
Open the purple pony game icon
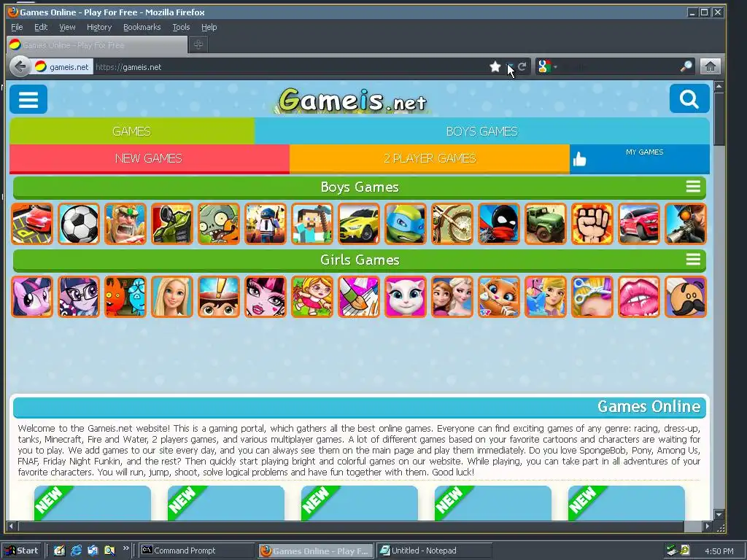(x=32, y=297)
